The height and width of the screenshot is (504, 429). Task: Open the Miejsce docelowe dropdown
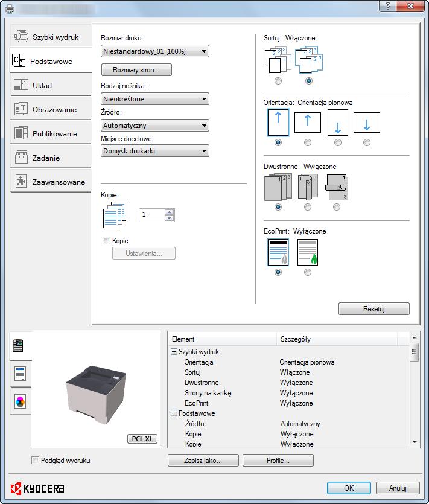155,151
